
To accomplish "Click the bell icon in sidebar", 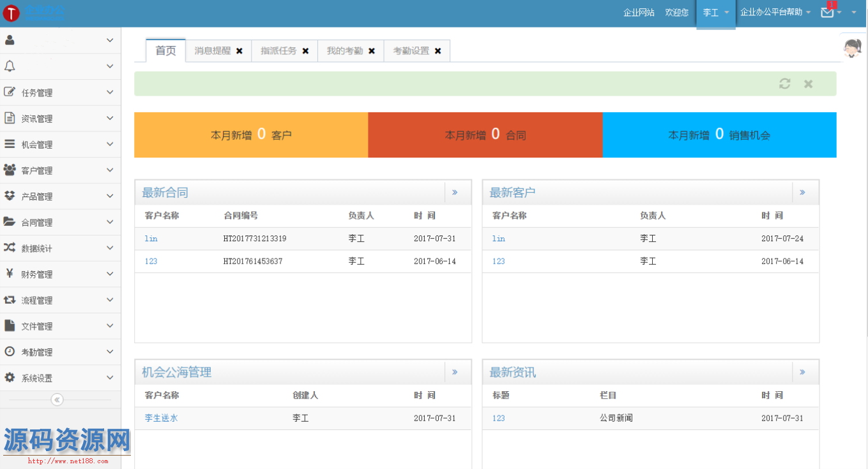I will click(10, 66).
